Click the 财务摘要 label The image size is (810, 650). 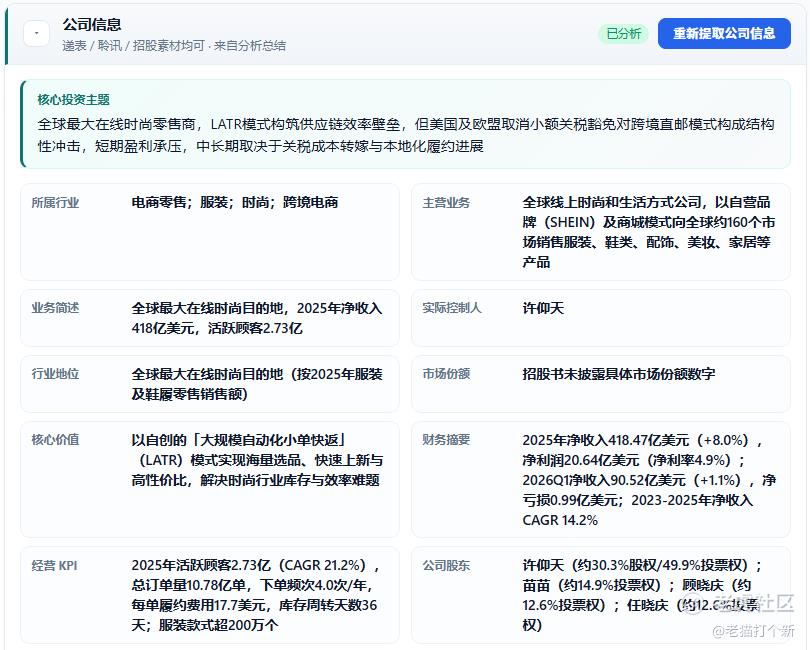446,440
